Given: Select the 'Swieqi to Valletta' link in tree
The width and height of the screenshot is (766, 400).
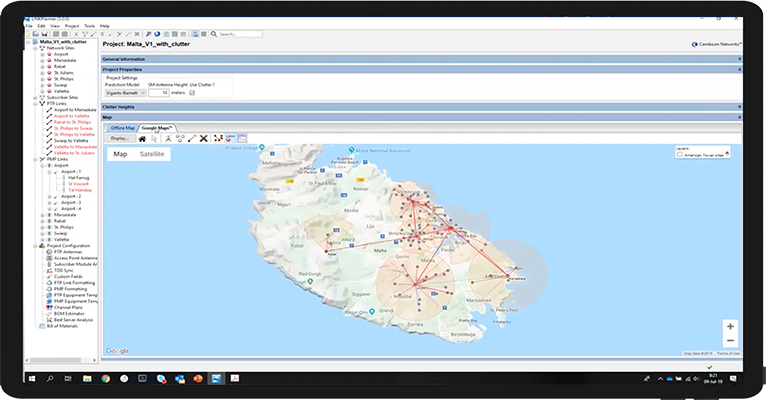Looking at the screenshot, I should coord(70,141).
